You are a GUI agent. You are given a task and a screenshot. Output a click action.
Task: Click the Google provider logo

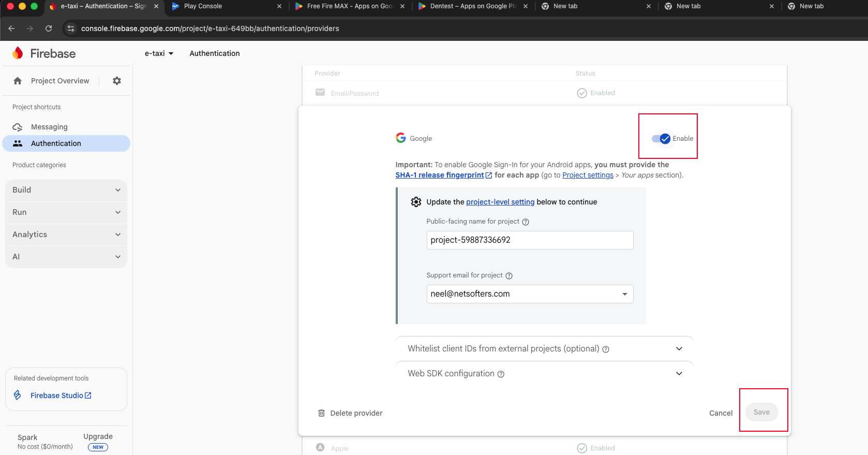click(x=401, y=138)
